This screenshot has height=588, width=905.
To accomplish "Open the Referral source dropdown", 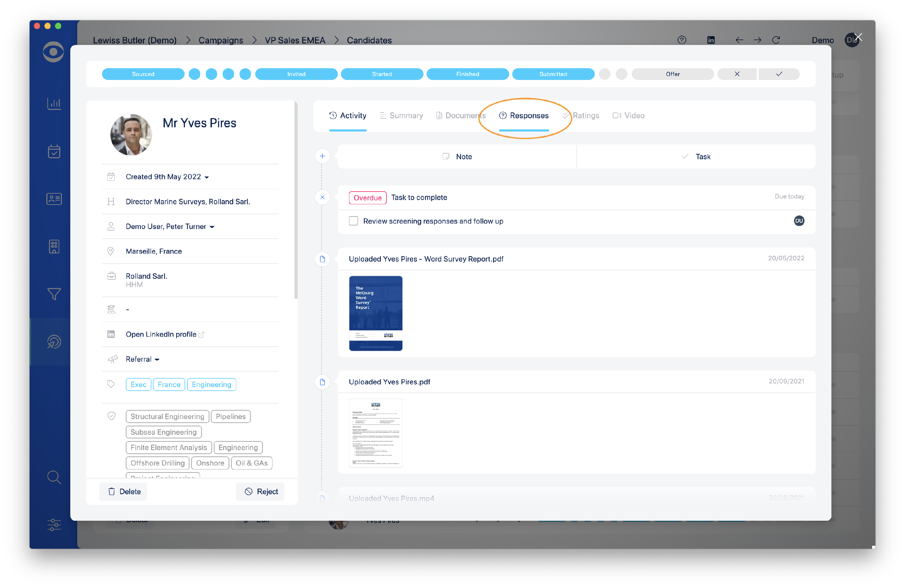I will click(142, 359).
